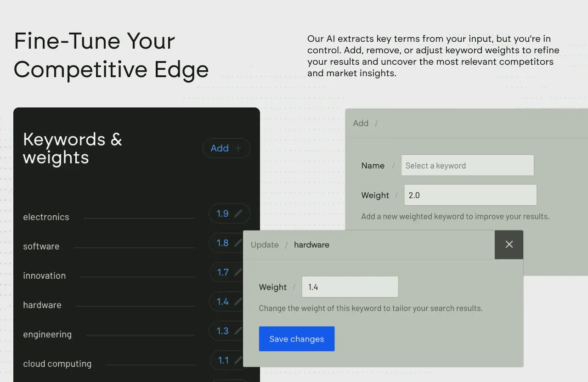The height and width of the screenshot is (382, 588).
Task: Edit cloud computing weight via pencil
Action: click(238, 360)
